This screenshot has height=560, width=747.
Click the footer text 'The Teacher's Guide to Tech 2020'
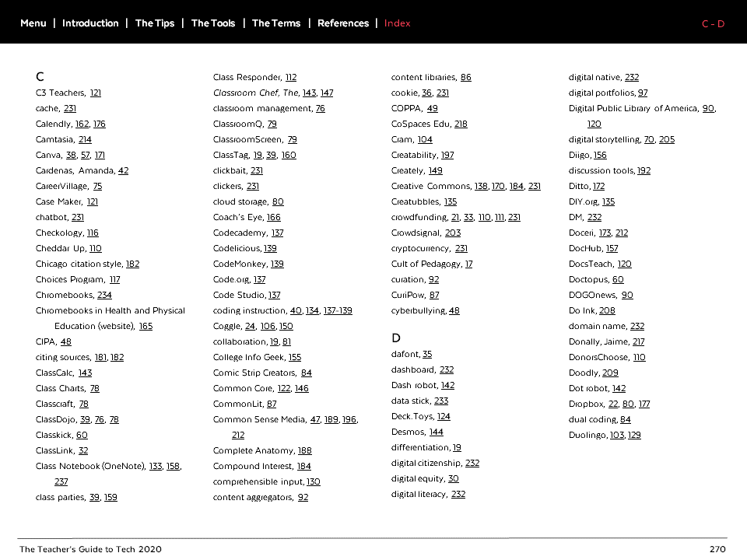90,549
